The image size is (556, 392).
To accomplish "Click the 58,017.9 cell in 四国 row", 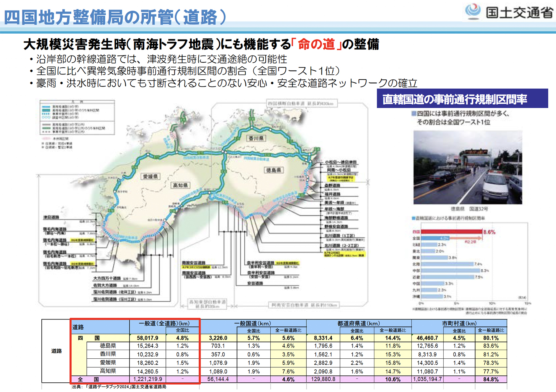I will [x=147, y=338].
